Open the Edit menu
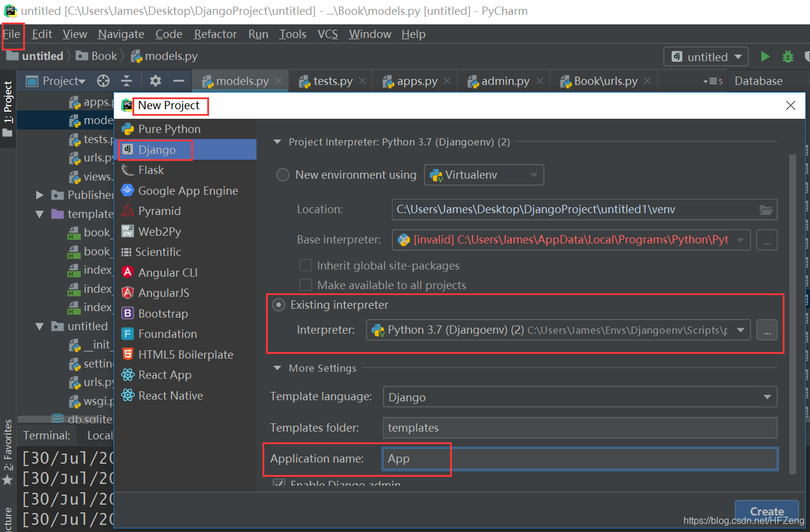The width and height of the screenshot is (810, 532). [42, 34]
